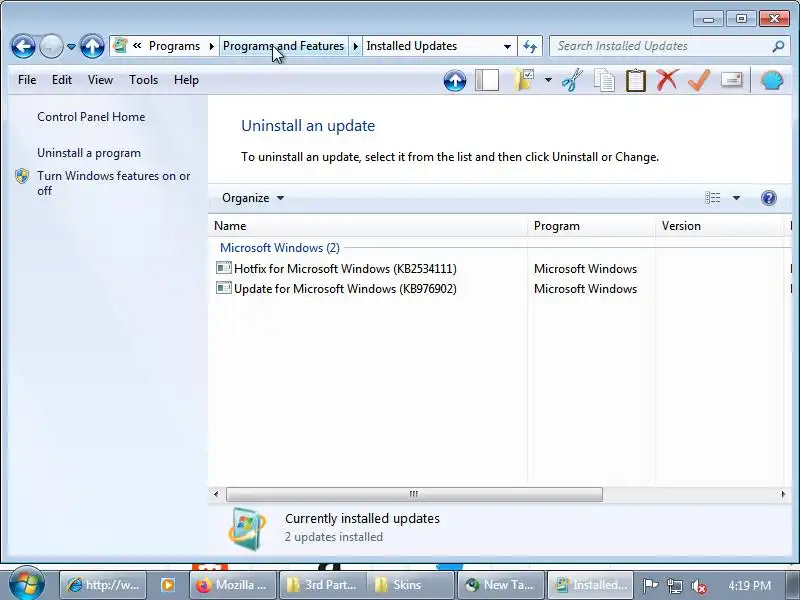Click the scroll right arrow

tap(783, 494)
